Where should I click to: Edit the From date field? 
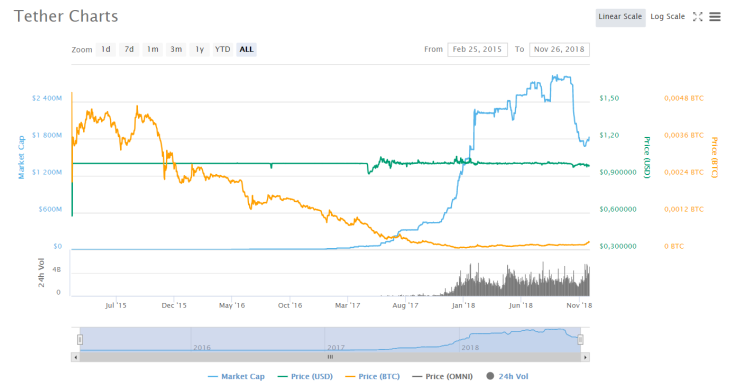point(477,49)
